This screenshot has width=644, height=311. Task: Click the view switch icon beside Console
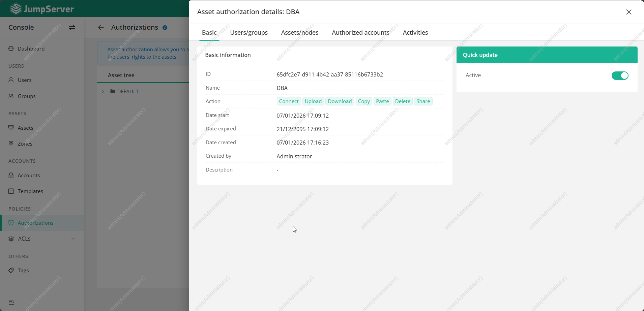(72, 28)
